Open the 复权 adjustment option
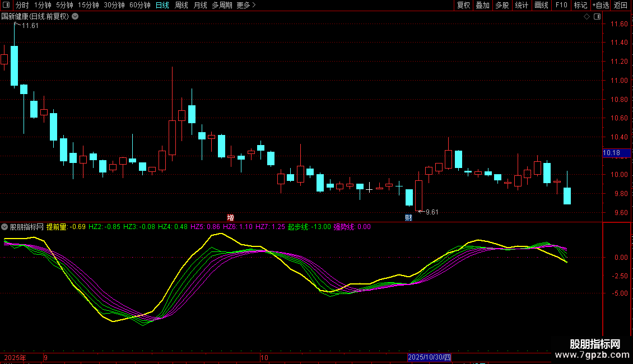The height and width of the screenshot is (364, 633). point(463,5)
